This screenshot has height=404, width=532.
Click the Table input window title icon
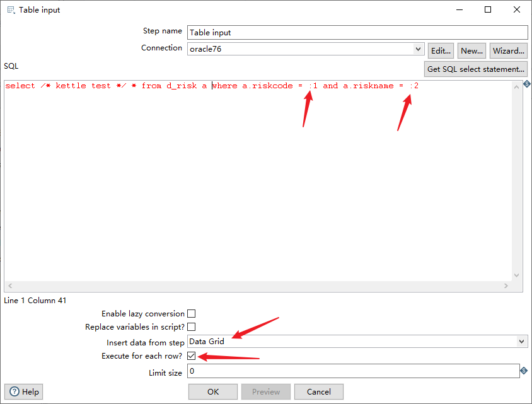point(11,10)
